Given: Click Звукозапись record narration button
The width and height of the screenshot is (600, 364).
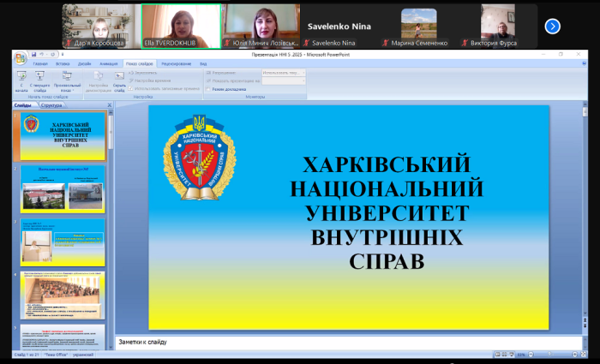Looking at the screenshot, I should coord(143,73).
